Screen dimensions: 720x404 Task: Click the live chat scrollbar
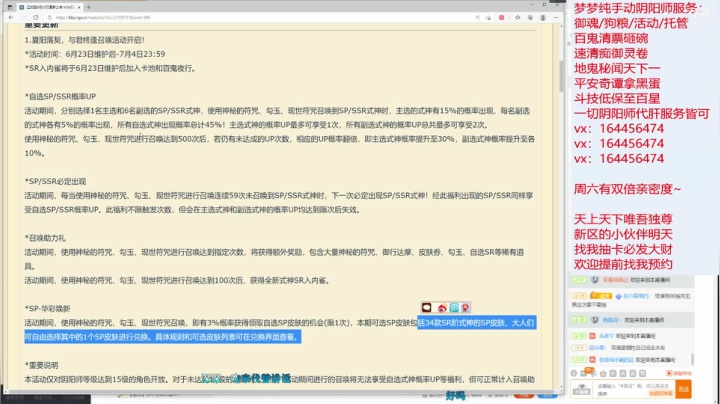[x=692, y=359]
